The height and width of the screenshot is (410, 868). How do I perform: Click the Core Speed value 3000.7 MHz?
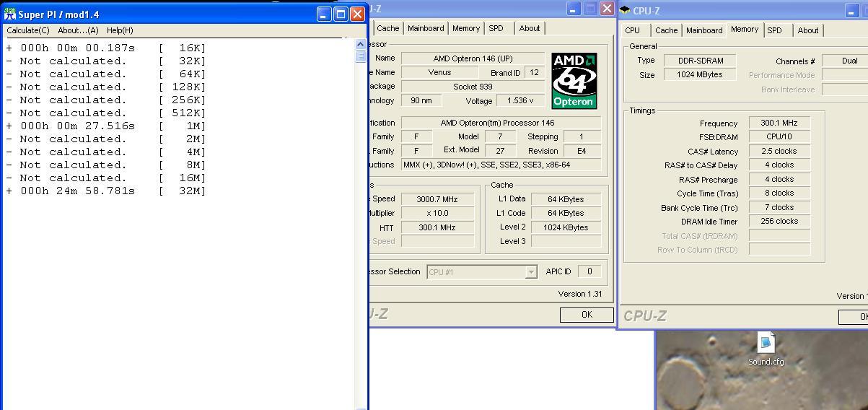(437, 199)
